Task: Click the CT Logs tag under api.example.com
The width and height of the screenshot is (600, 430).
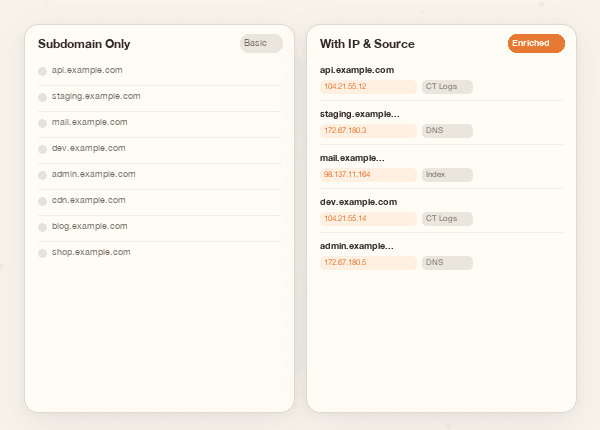Action: coord(447,87)
